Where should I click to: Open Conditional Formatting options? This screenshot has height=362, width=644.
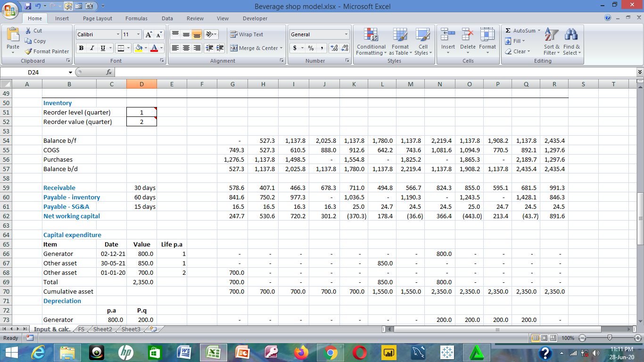coord(371,41)
